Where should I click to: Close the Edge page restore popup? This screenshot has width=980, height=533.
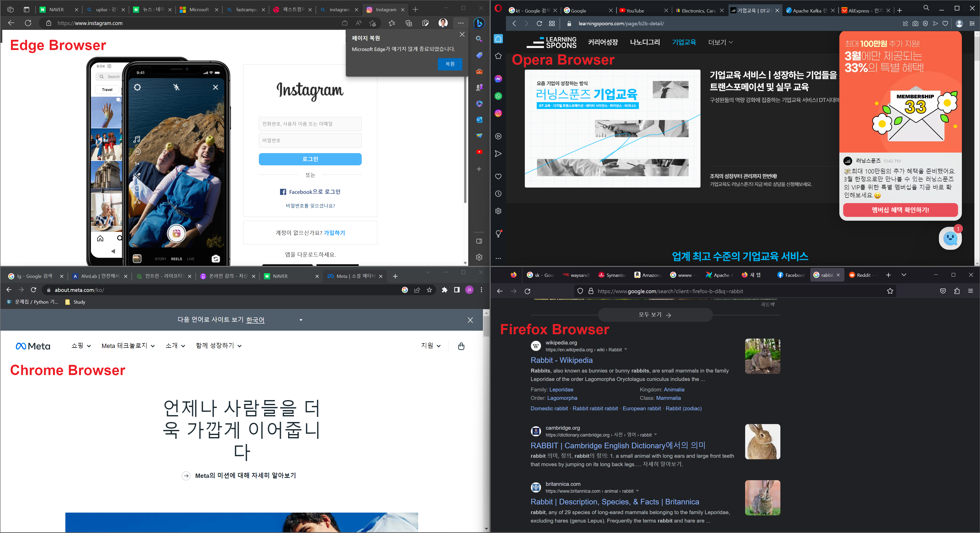click(x=462, y=34)
